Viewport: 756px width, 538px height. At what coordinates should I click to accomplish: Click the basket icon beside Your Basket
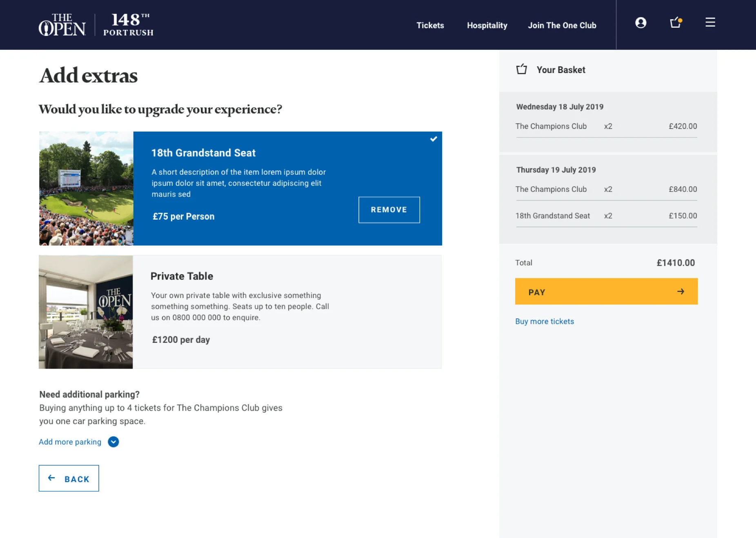(x=521, y=69)
